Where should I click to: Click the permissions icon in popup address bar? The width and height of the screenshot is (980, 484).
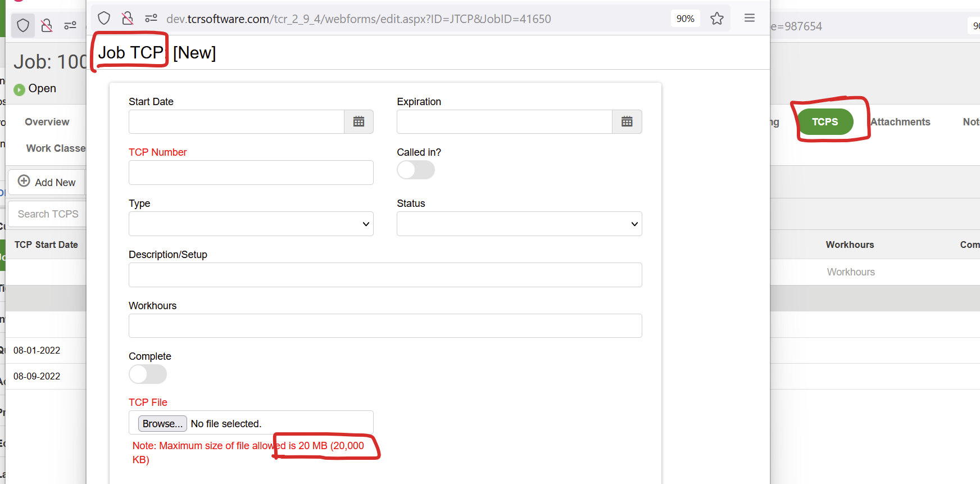151,19
